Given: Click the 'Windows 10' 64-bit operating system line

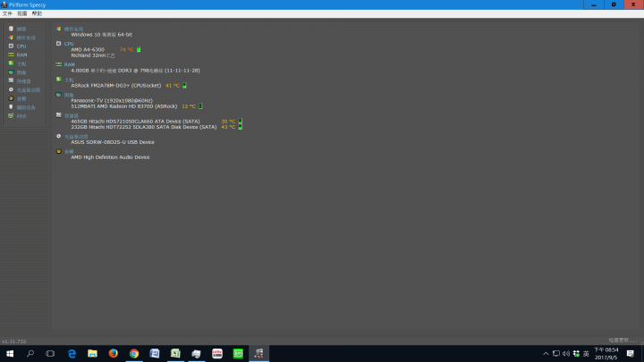Looking at the screenshot, I should (101, 35).
